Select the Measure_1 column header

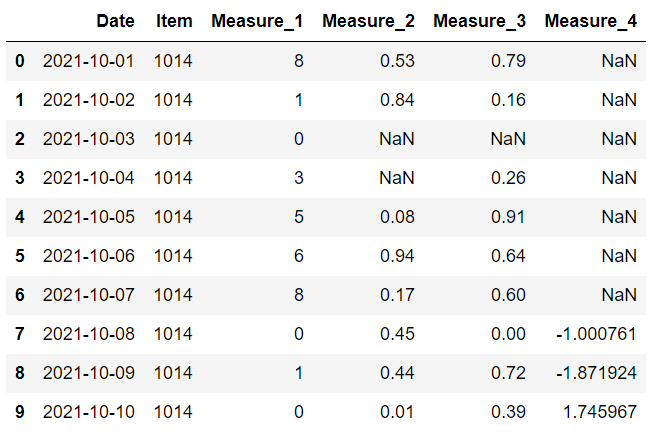tap(258, 21)
